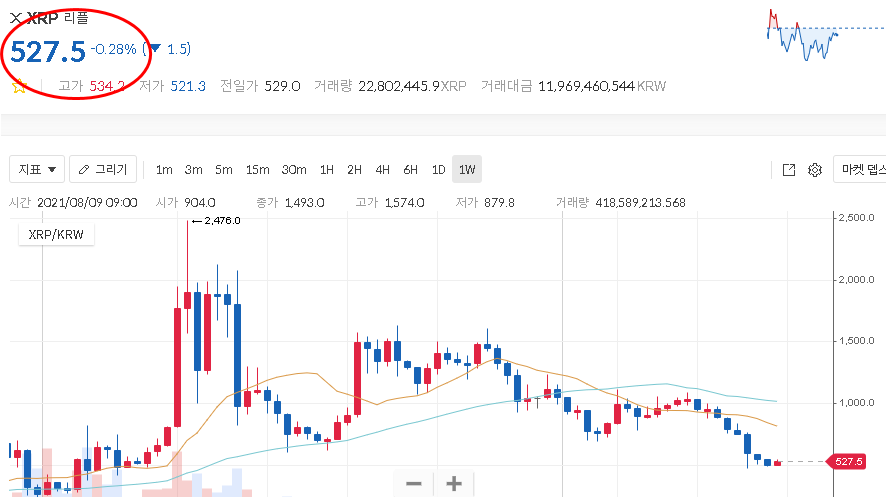Open chart in new window icon
This screenshot has height=497, width=886.
click(x=789, y=169)
